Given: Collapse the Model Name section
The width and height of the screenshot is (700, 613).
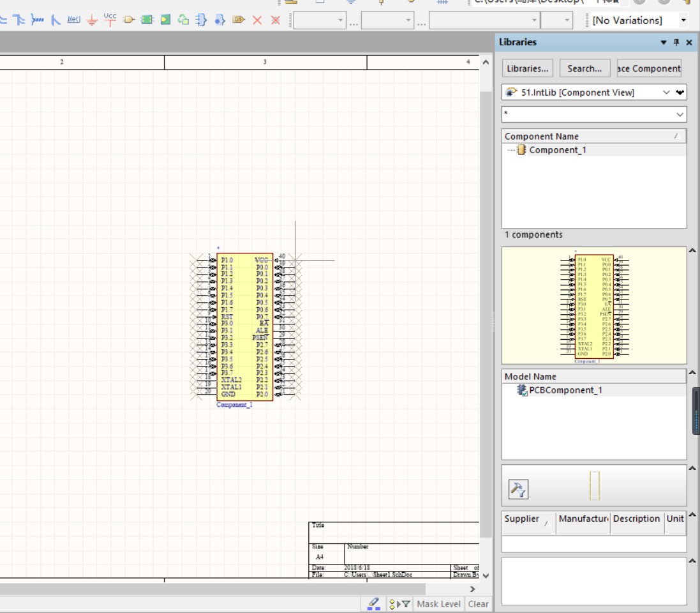Looking at the screenshot, I should click(x=692, y=373).
